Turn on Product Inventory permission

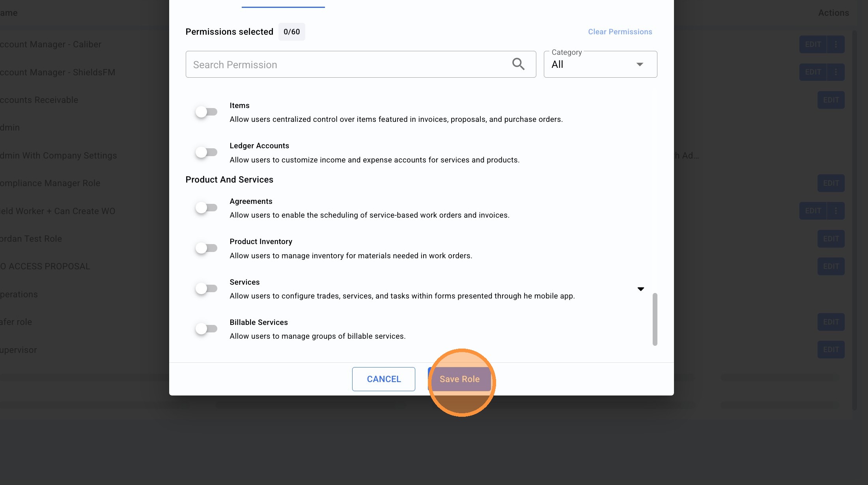tap(206, 248)
